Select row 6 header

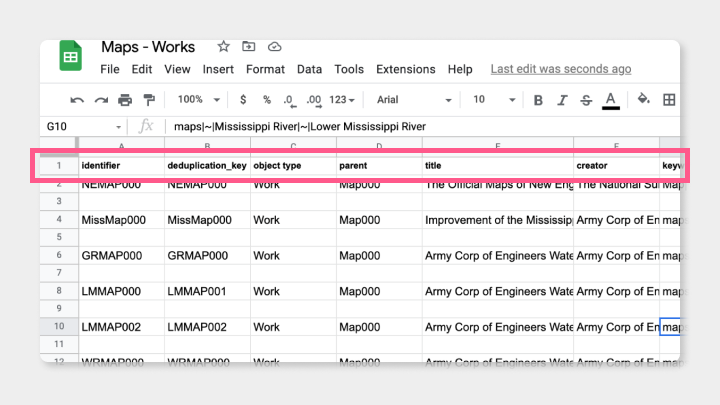59,255
